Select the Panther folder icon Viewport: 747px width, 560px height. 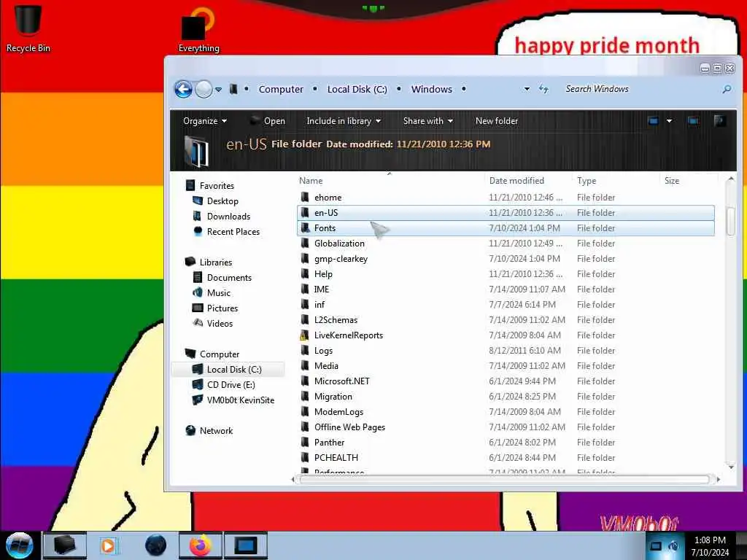pyautogui.click(x=305, y=443)
